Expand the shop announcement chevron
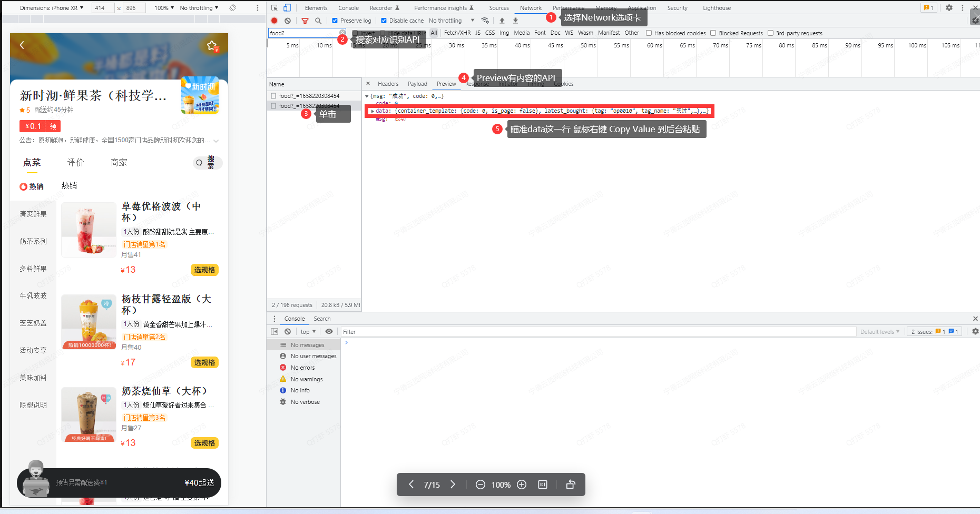 pyautogui.click(x=216, y=141)
